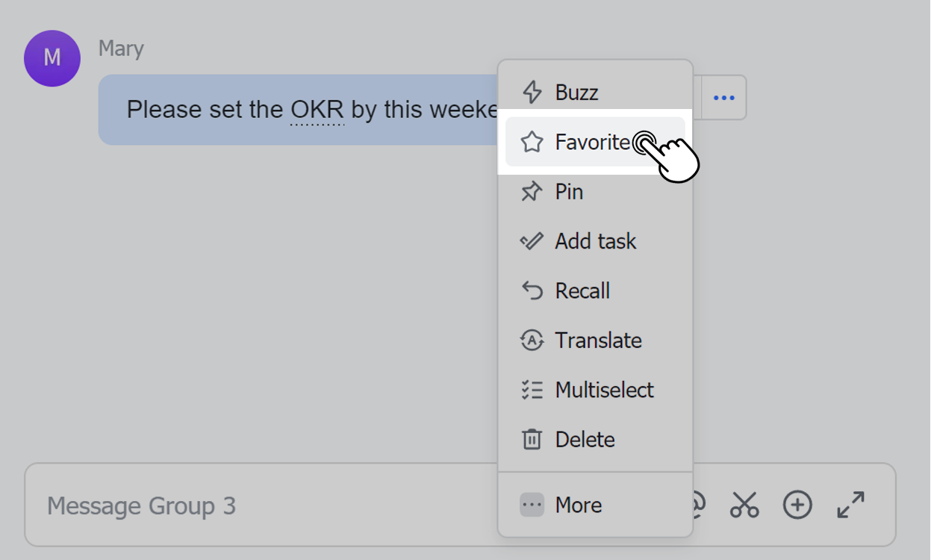Click the scissors screenshot icon

pyautogui.click(x=744, y=505)
